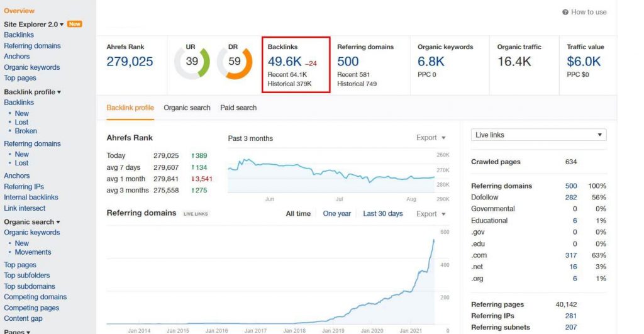Open Organic keywords under Site Explorer 2.0
The height and width of the screenshot is (334, 644).
click(31, 67)
